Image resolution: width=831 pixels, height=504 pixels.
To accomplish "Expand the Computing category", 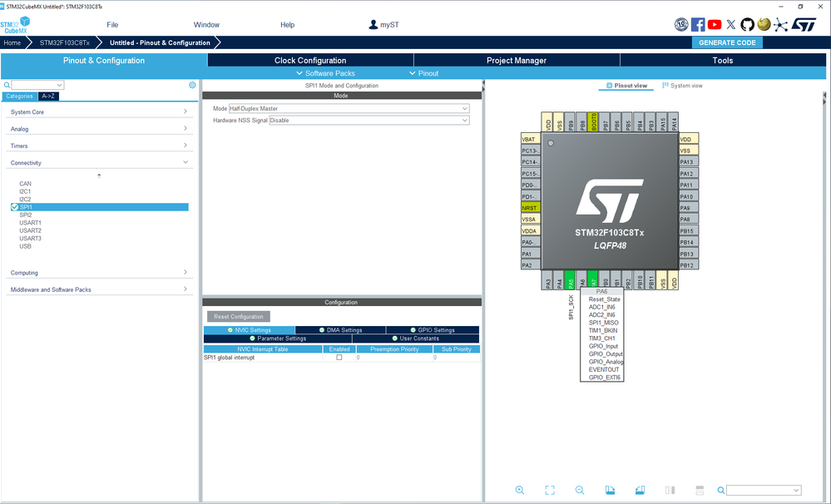I will pyautogui.click(x=99, y=273).
